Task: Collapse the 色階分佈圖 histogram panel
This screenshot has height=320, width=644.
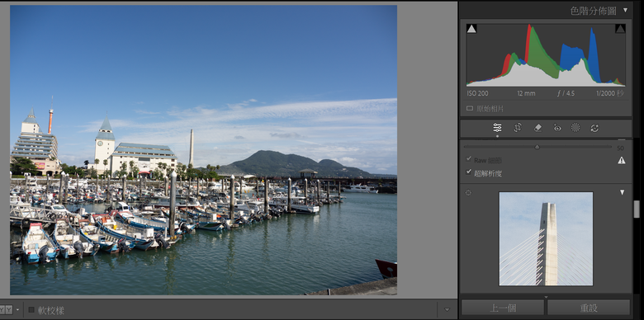Action: (x=625, y=10)
